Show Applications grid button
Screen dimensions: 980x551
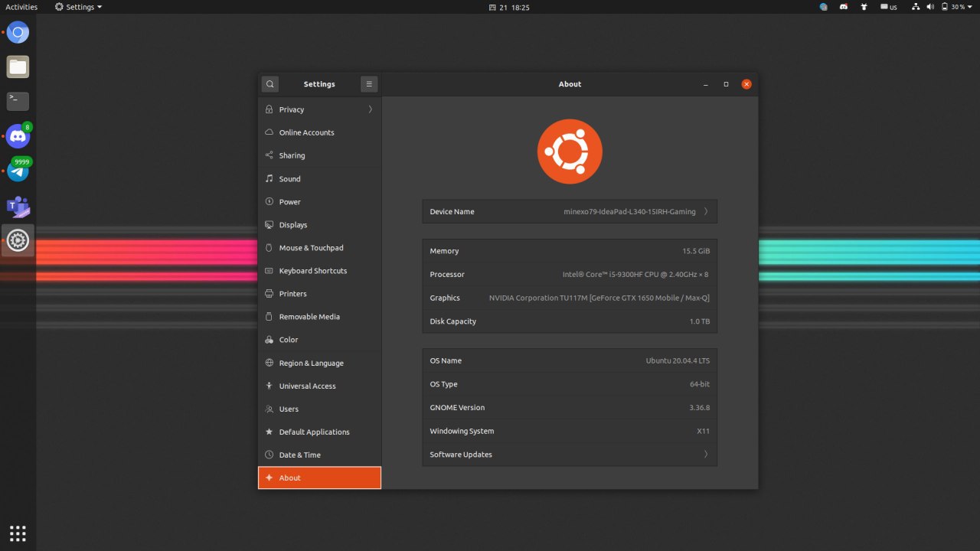pyautogui.click(x=18, y=533)
